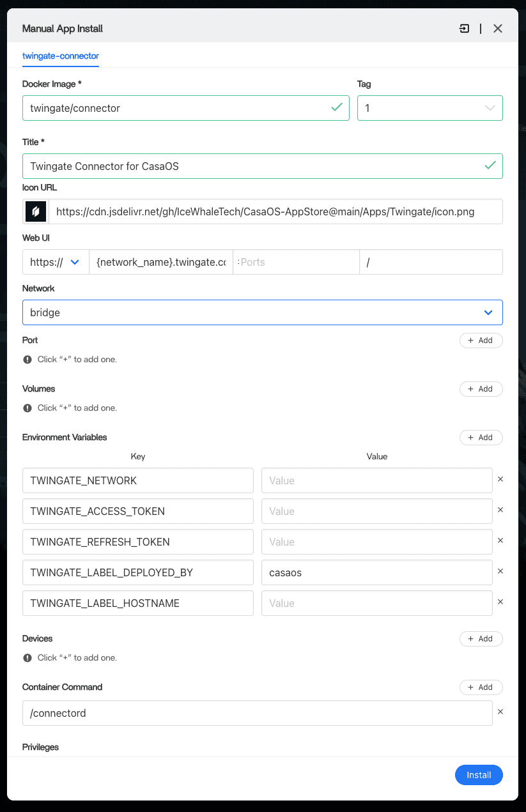This screenshot has height=812, width=526.
Task: Remove the TWINGATE_REFRESH_TOKEN variable row
Action: 500,540
